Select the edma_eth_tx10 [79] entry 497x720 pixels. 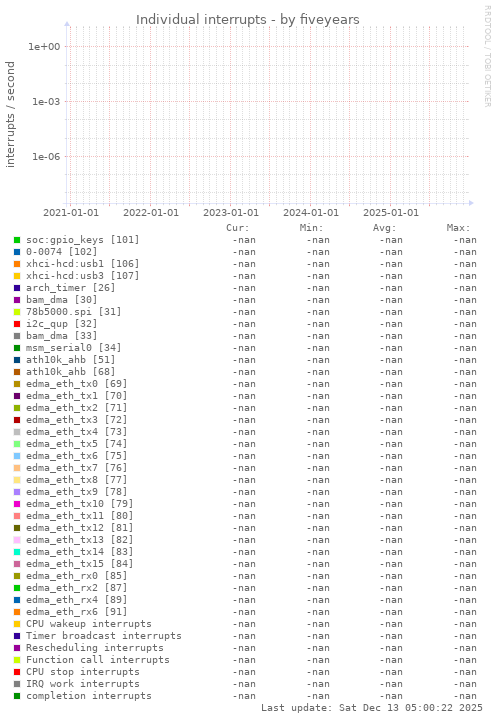click(x=79, y=504)
